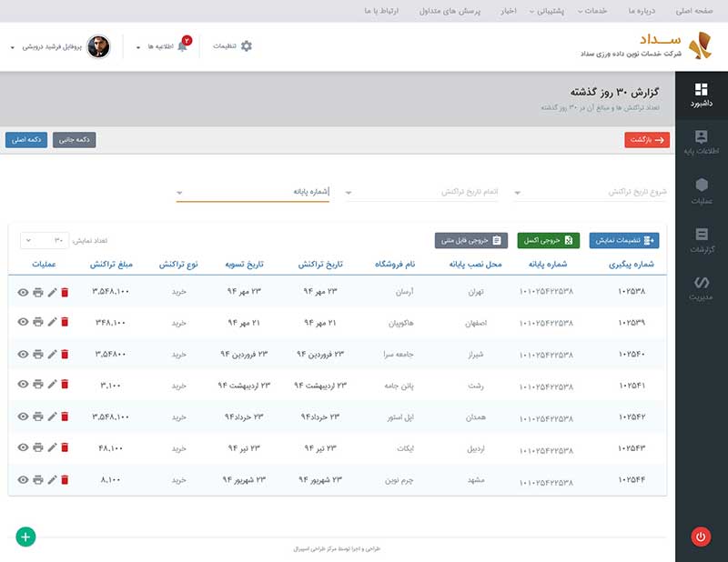Edit row 102539 with pencil icon
The width and height of the screenshot is (728, 562).
tap(52, 322)
